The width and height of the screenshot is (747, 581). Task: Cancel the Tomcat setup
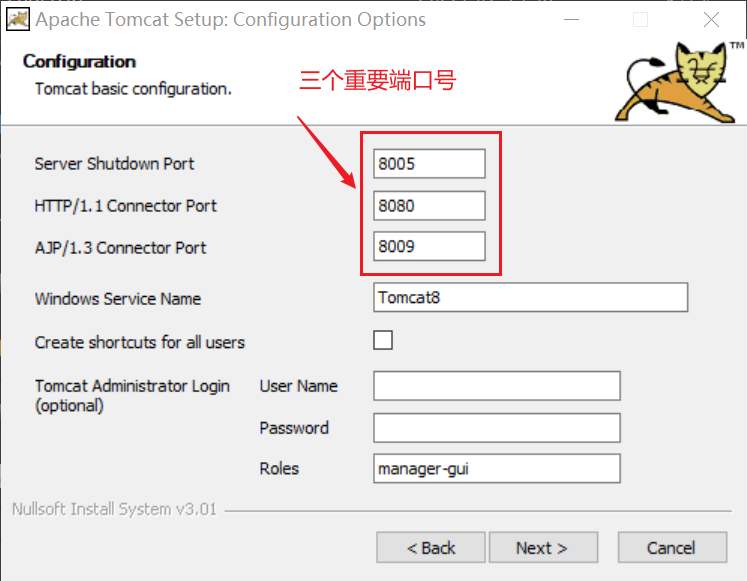(672, 548)
